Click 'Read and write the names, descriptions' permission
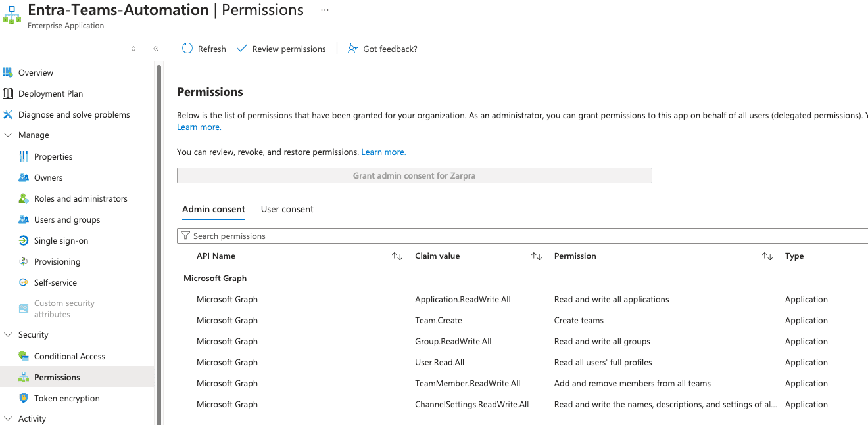The image size is (868, 425). [x=665, y=404]
